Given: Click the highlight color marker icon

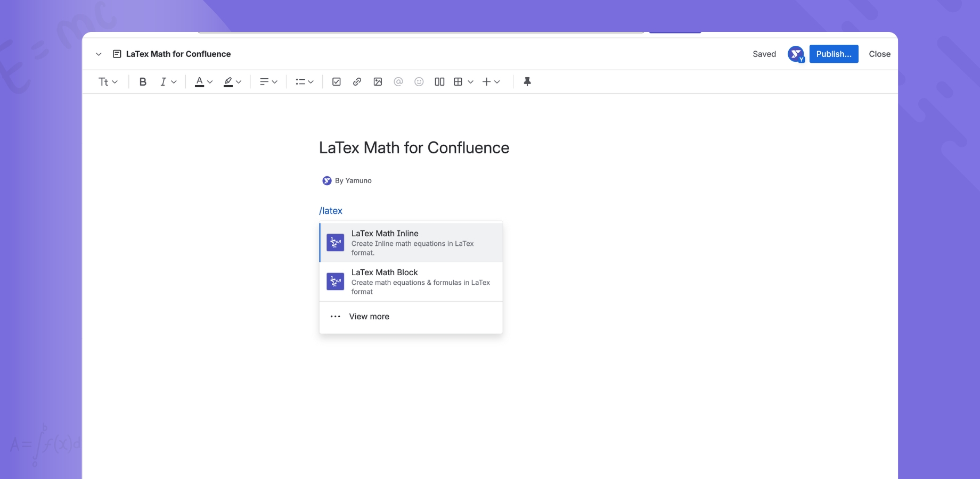Looking at the screenshot, I should click(228, 82).
